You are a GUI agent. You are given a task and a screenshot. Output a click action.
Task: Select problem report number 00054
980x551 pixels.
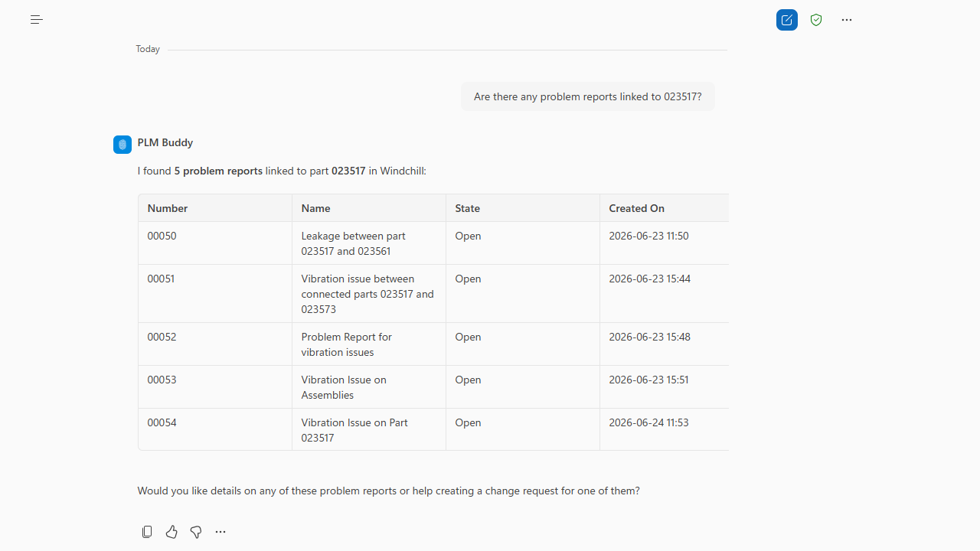pyautogui.click(x=162, y=422)
